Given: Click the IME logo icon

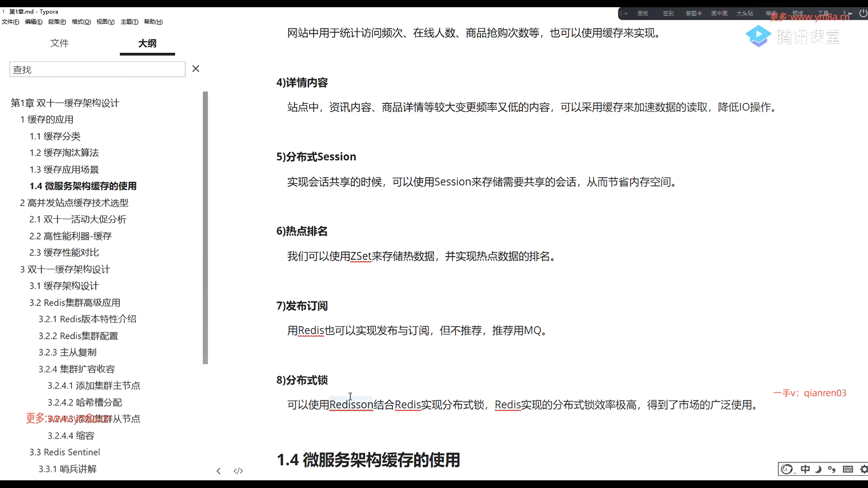Looking at the screenshot, I should [787, 469].
